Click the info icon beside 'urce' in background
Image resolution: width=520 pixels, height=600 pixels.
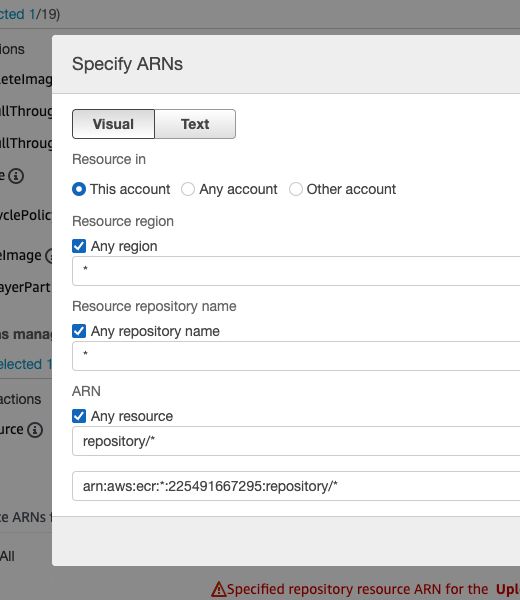pos(35,430)
